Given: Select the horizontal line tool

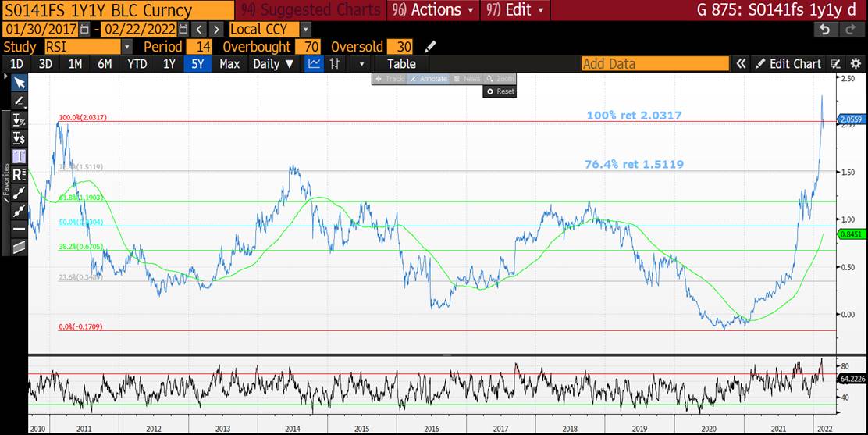Looking at the screenshot, I should [x=20, y=229].
